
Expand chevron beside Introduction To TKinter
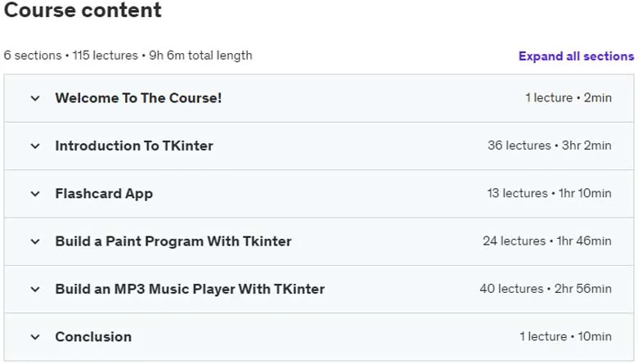tap(35, 146)
